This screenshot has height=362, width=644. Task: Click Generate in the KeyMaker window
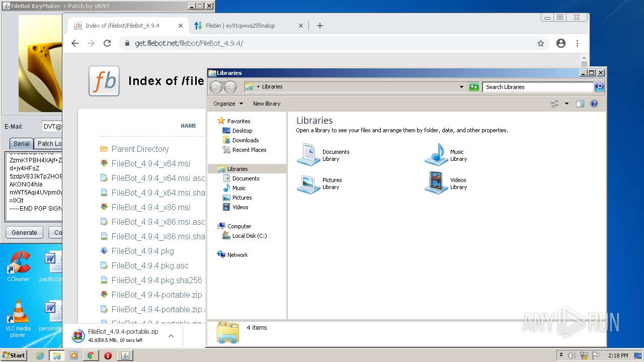24,232
